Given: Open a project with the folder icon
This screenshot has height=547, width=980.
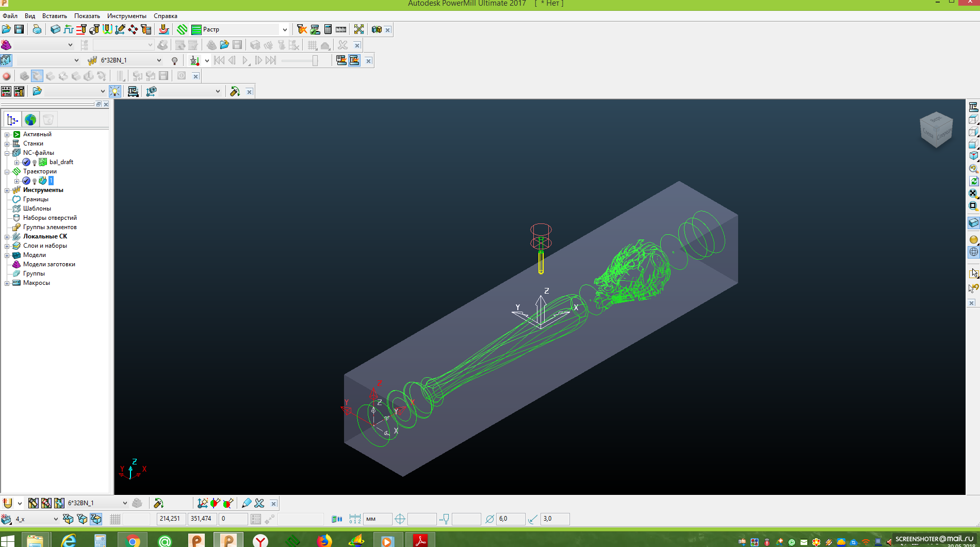Looking at the screenshot, I should (x=6, y=29).
